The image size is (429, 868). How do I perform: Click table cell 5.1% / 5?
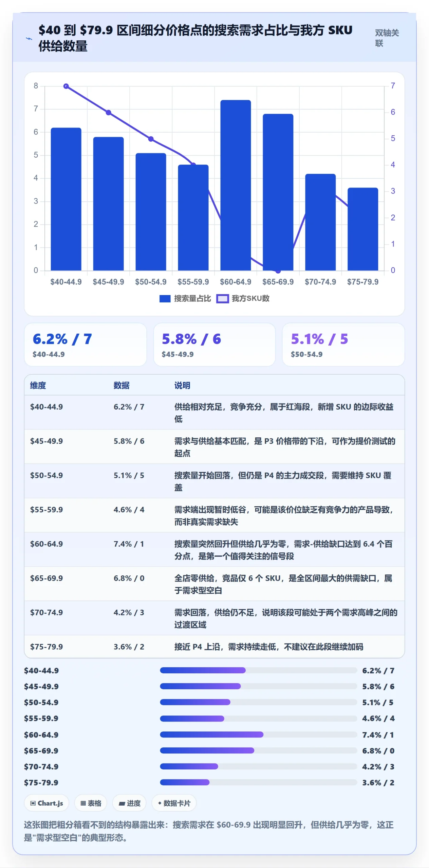[x=129, y=475]
